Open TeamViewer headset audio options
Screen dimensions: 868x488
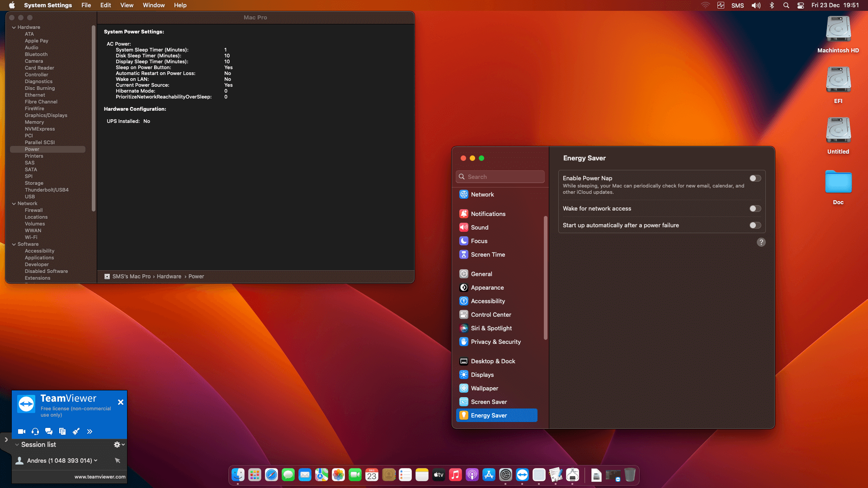[35, 432]
